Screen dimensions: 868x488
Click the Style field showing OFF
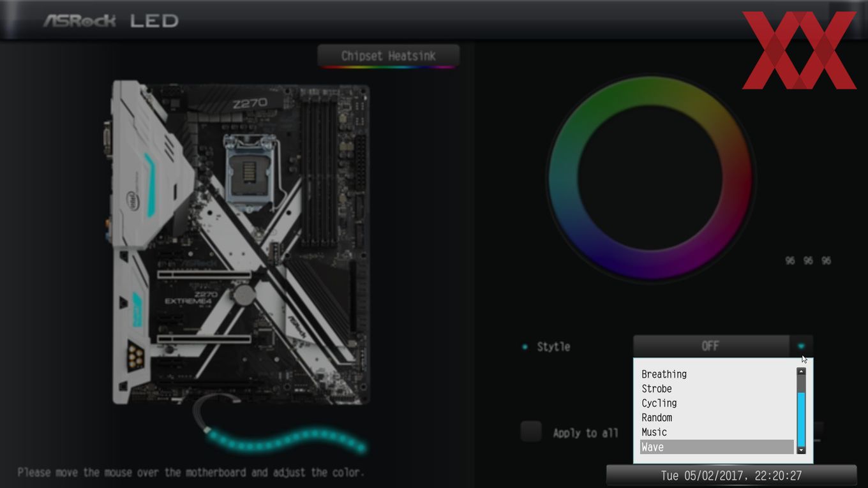pyautogui.click(x=711, y=346)
